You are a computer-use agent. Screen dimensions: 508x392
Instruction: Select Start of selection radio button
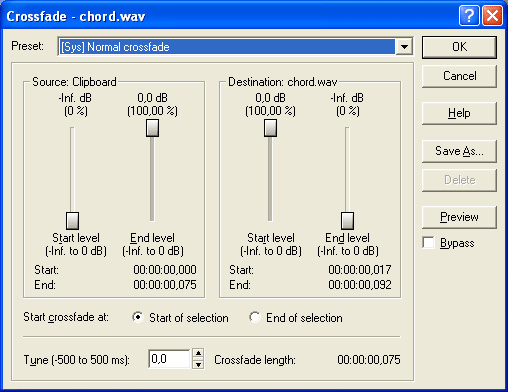tap(138, 317)
